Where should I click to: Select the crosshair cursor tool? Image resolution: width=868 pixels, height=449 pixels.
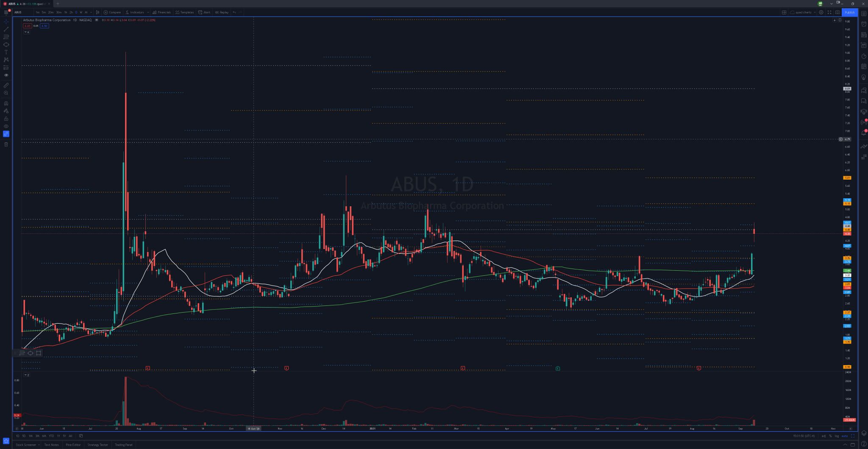pyautogui.click(x=6, y=21)
